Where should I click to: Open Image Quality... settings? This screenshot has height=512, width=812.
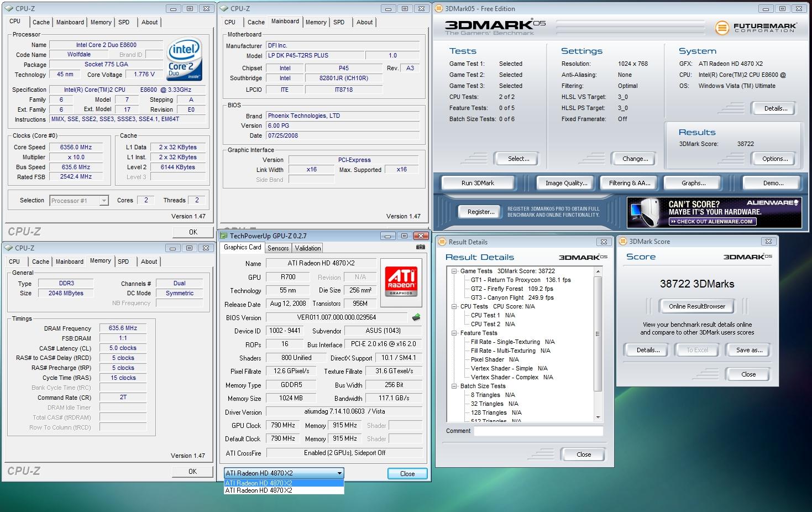pos(566,183)
